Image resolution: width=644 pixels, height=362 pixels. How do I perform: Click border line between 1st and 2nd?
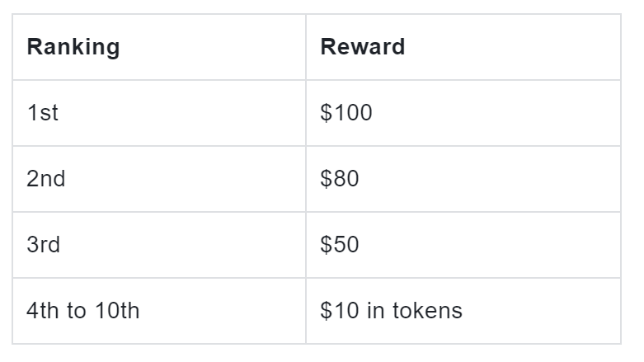(158, 146)
